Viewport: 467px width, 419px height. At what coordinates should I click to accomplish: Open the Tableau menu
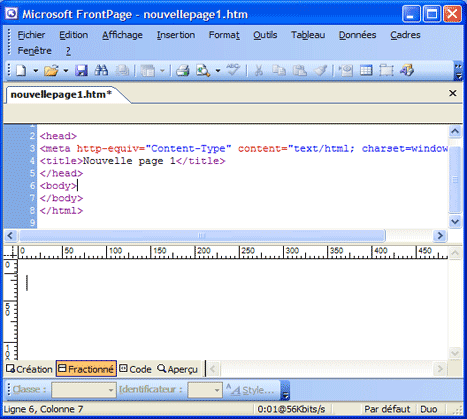click(x=308, y=35)
